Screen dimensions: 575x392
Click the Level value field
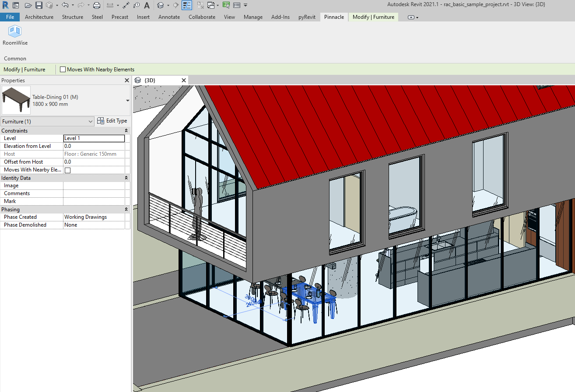pyautogui.click(x=94, y=138)
